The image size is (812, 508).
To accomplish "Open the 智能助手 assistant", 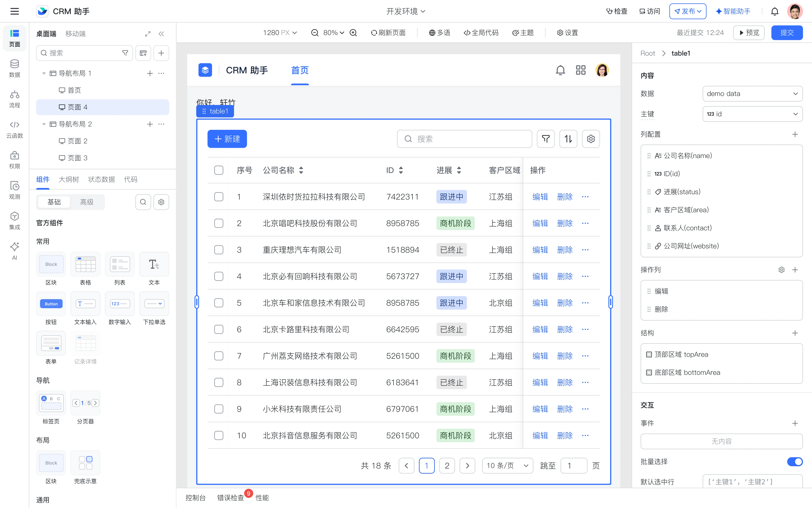I will pyautogui.click(x=733, y=11).
